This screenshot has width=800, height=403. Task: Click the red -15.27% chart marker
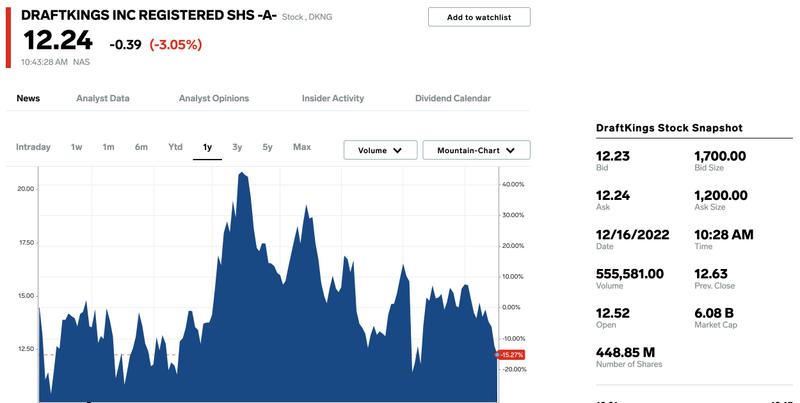pos(511,355)
